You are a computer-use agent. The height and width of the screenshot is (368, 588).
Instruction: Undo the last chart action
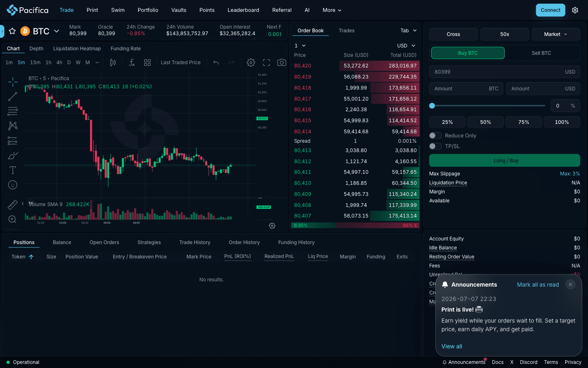[x=216, y=63]
